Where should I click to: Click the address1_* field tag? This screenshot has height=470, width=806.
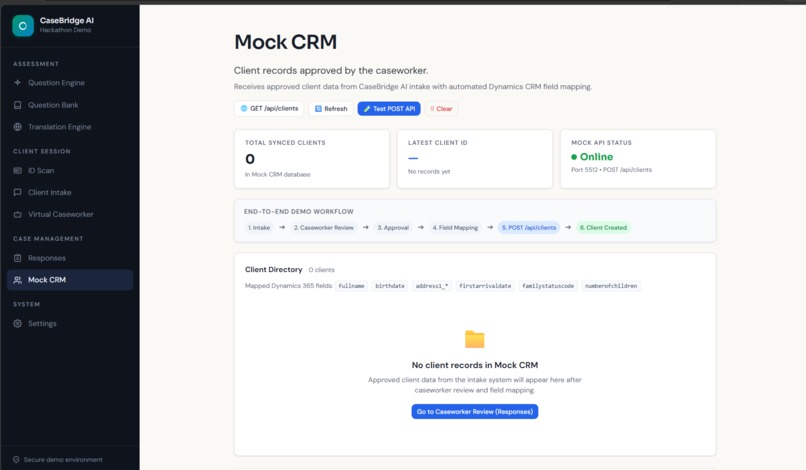(432, 286)
